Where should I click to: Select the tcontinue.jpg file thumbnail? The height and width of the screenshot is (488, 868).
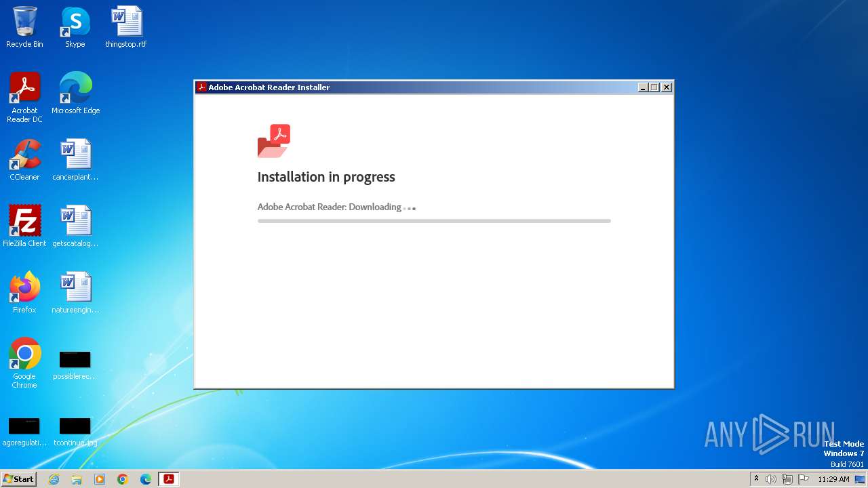pos(75,432)
